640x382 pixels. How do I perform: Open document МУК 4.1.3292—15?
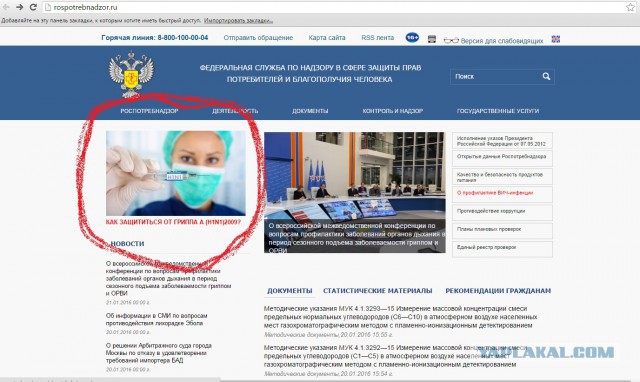pyautogui.click(x=396, y=356)
